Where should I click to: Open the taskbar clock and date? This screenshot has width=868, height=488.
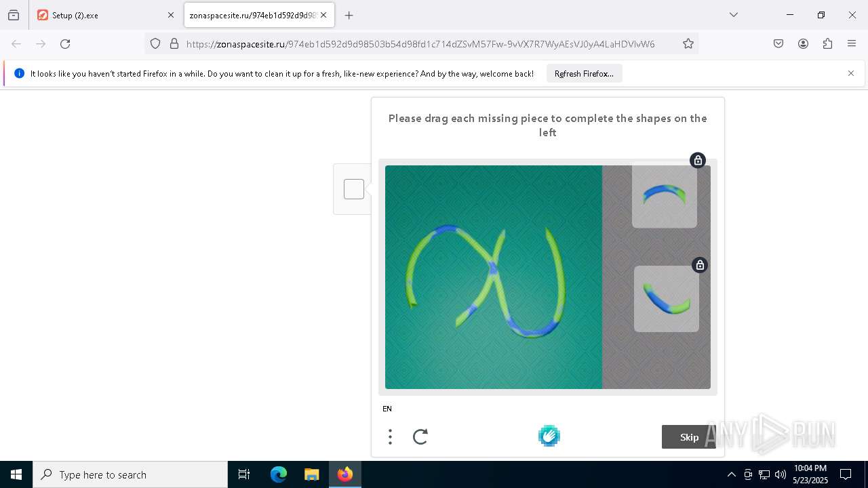tap(810, 474)
